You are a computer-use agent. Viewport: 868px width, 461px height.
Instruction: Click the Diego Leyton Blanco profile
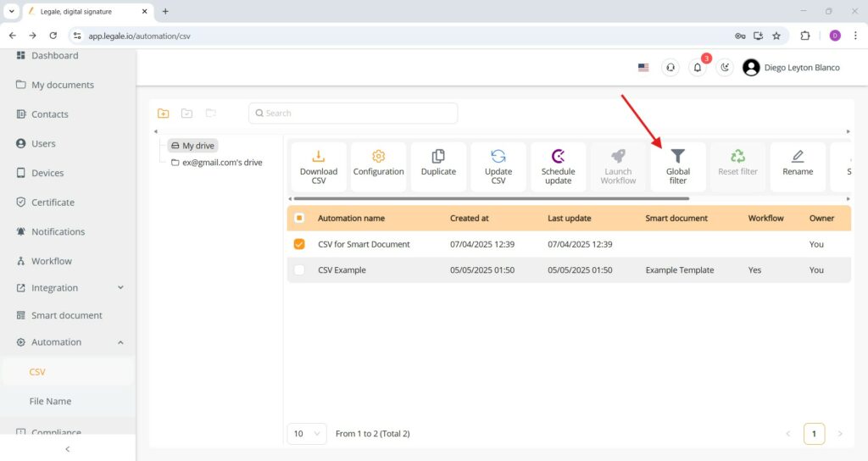coord(791,68)
